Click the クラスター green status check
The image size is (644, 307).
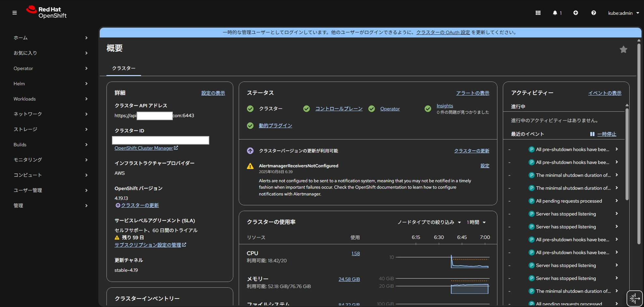click(250, 109)
